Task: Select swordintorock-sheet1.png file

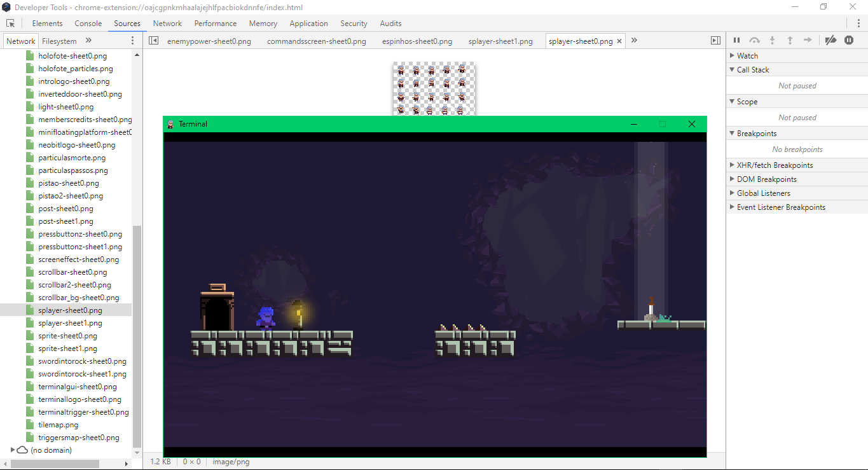Action: (x=82, y=374)
